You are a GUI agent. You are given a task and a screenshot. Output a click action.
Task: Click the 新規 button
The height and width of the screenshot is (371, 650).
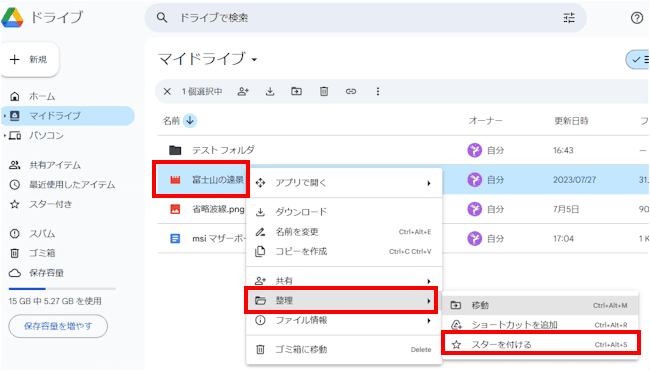[x=30, y=60]
